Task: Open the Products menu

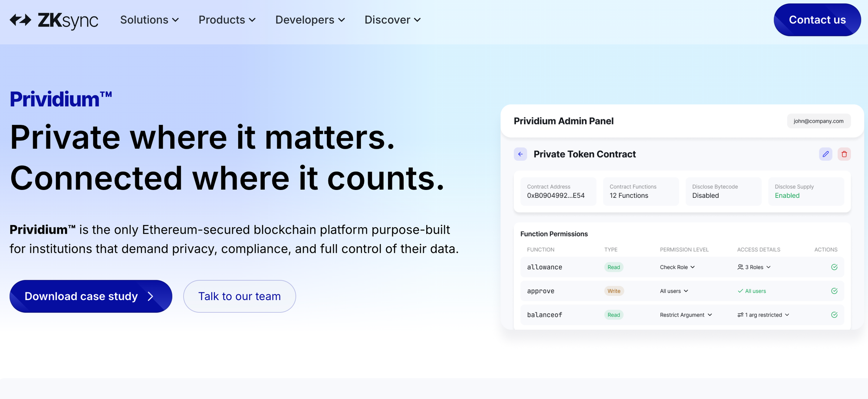Action: 227,20
